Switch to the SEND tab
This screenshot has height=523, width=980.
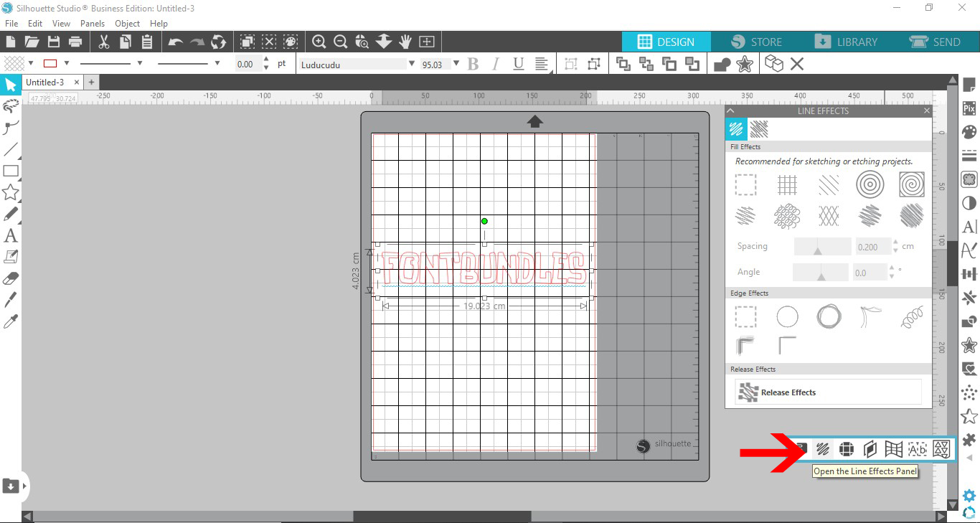935,42
